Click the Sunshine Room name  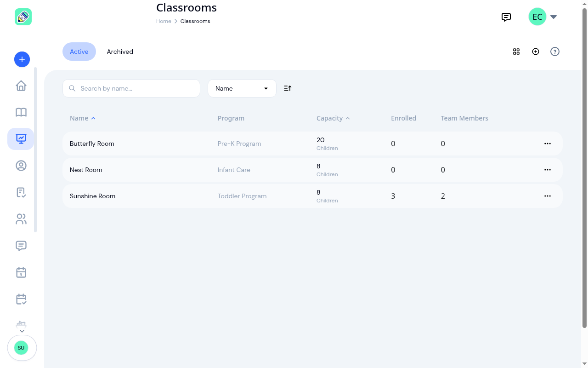coord(92,196)
